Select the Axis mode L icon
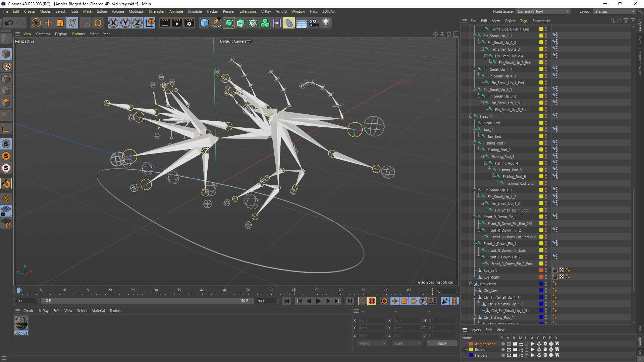The width and height of the screenshot is (644, 362). click(x=6, y=128)
